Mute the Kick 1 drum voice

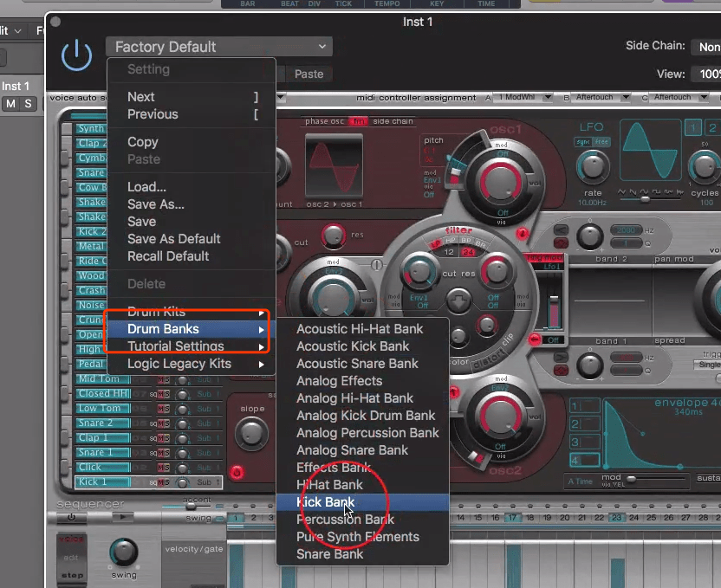[159, 481]
